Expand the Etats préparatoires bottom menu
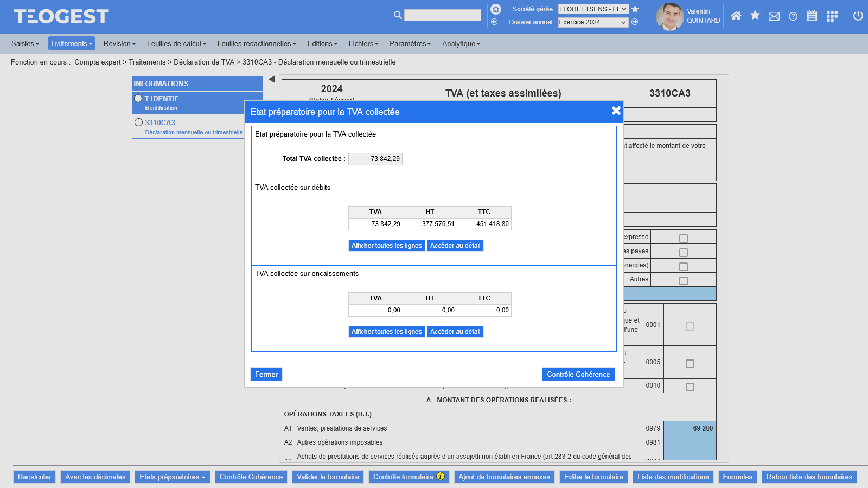868x488 pixels. pyautogui.click(x=172, y=477)
